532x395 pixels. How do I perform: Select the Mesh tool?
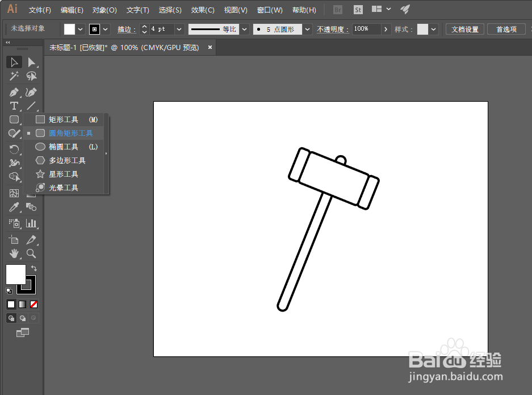click(14, 193)
